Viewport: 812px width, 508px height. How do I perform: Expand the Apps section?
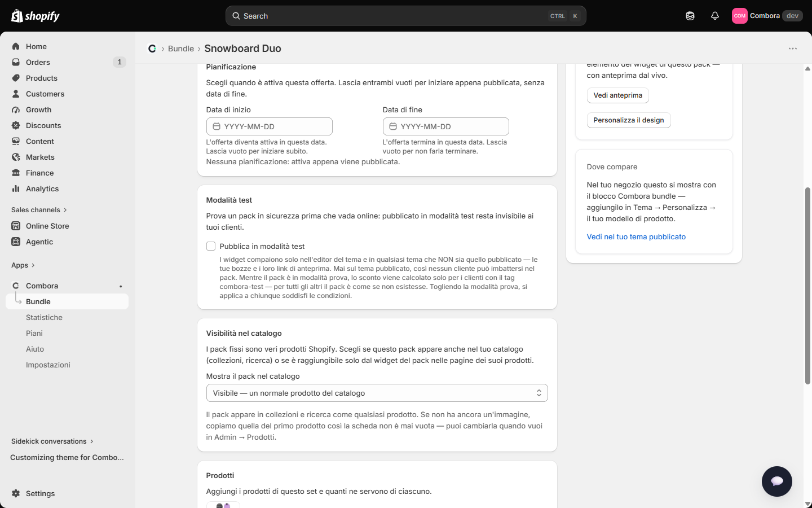(23, 265)
